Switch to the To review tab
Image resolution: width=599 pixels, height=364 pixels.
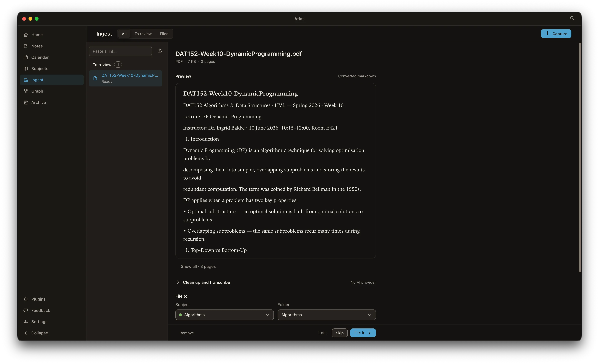coord(143,34)
